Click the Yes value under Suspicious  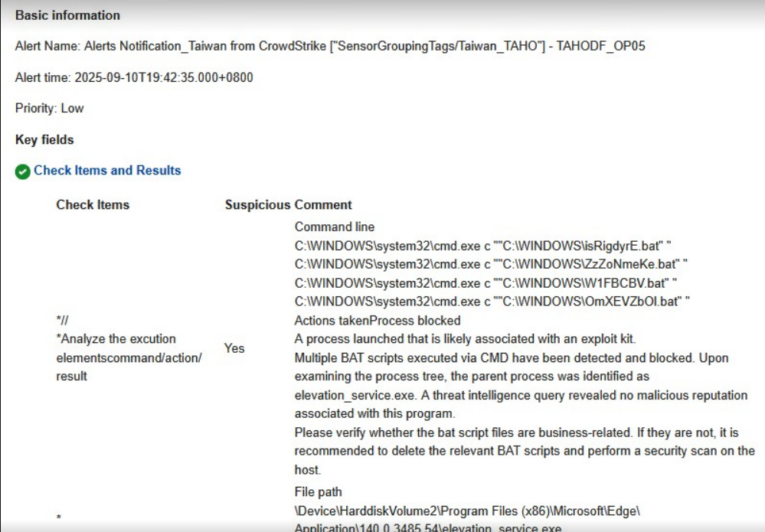[233, 348]
